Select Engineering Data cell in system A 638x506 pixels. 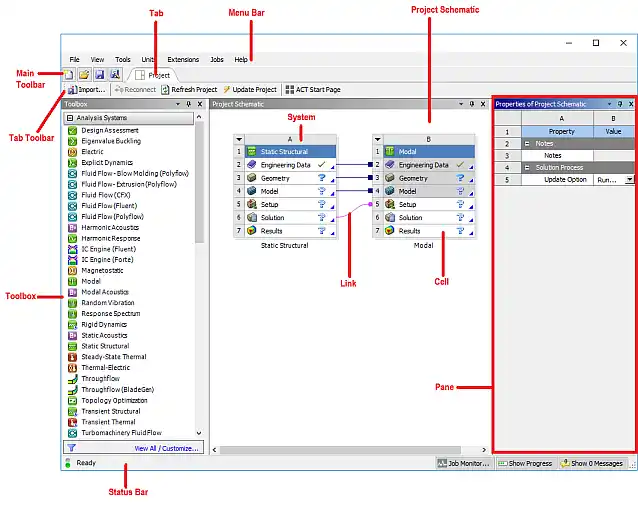point(291,165)
